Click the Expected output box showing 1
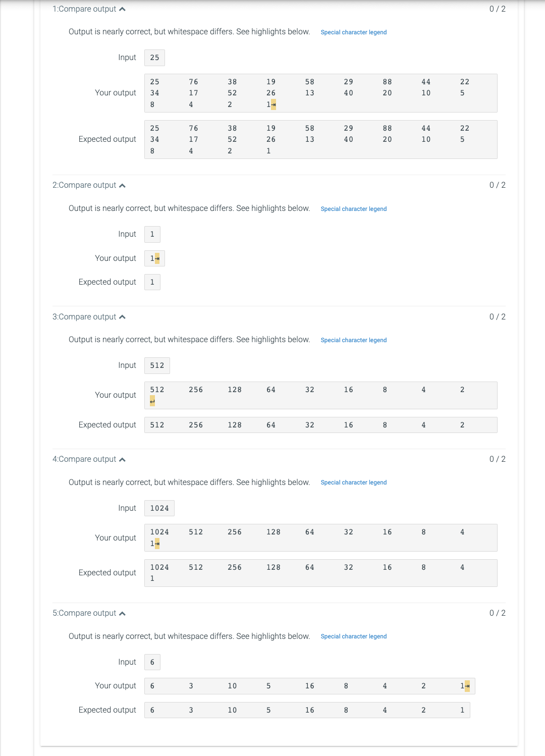Viewport: 545px width, 756px height. pos(152,282)
